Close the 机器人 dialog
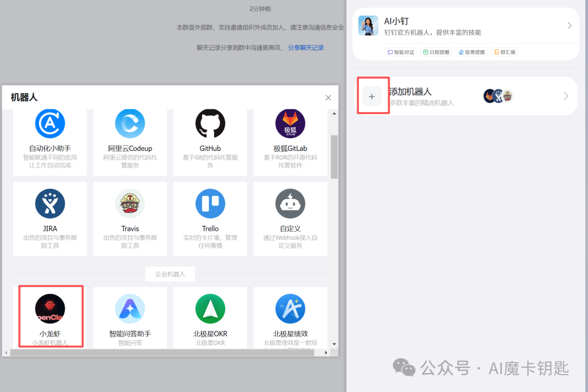Viewport: 588px width, 392px height. (328, 97)
